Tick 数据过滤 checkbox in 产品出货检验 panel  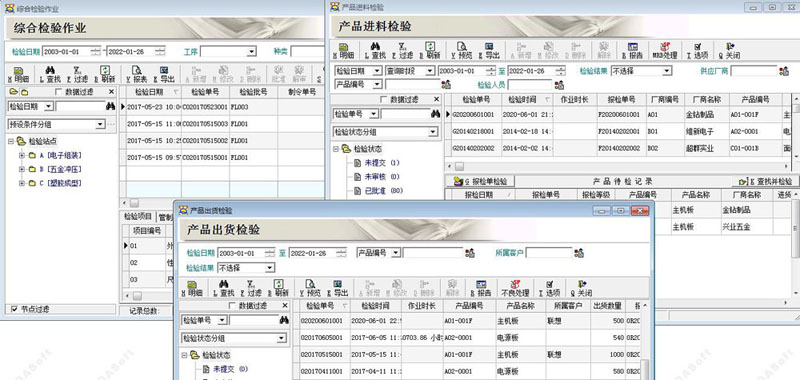tap(232, 306)
